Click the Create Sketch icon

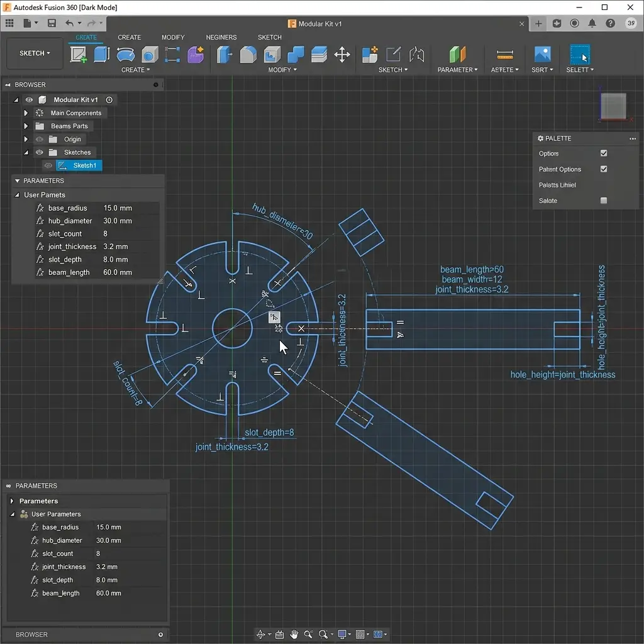(78, 54)
